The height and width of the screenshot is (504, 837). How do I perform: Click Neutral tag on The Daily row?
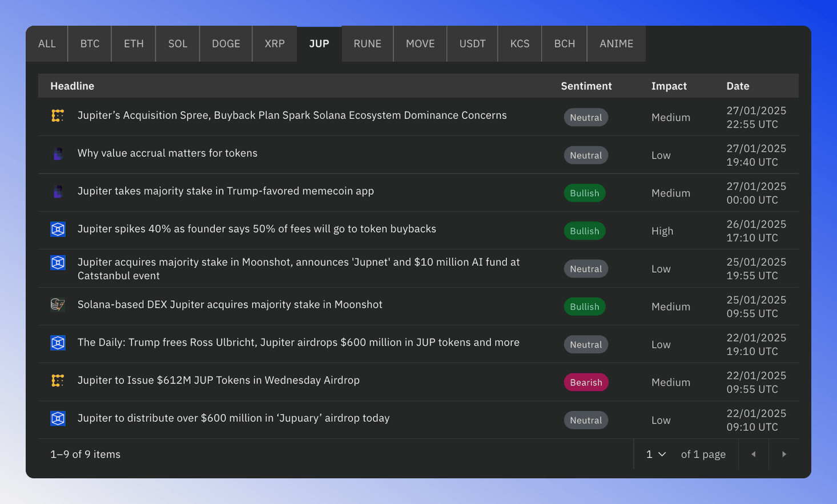pos(586,345)
